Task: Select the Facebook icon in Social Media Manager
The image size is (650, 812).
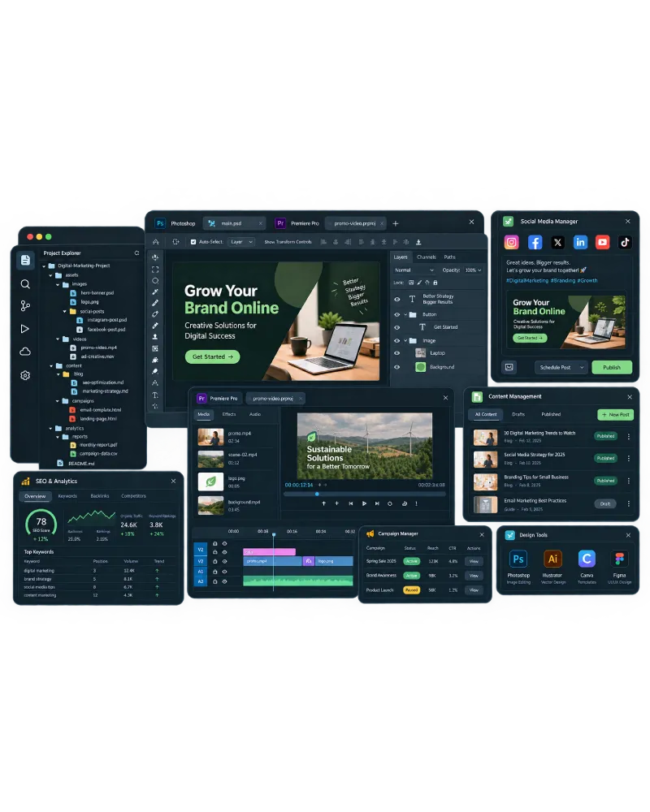Action: tap(535, 242)
